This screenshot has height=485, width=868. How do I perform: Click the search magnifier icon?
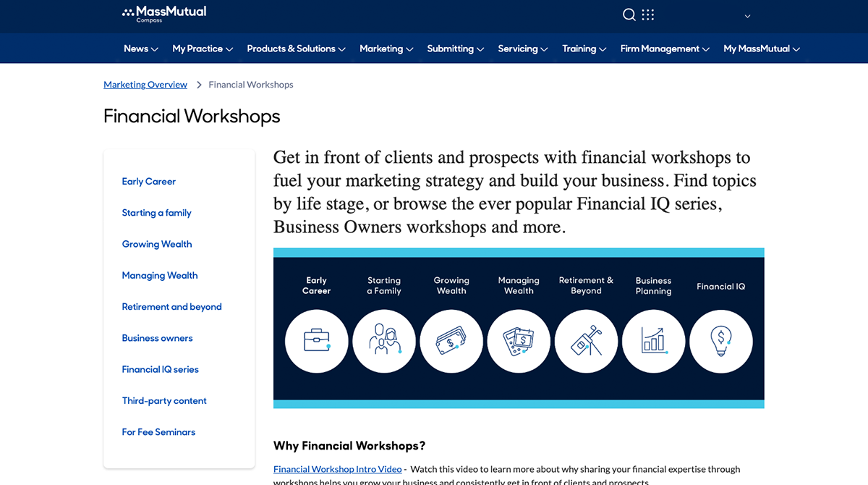[629, 15]
